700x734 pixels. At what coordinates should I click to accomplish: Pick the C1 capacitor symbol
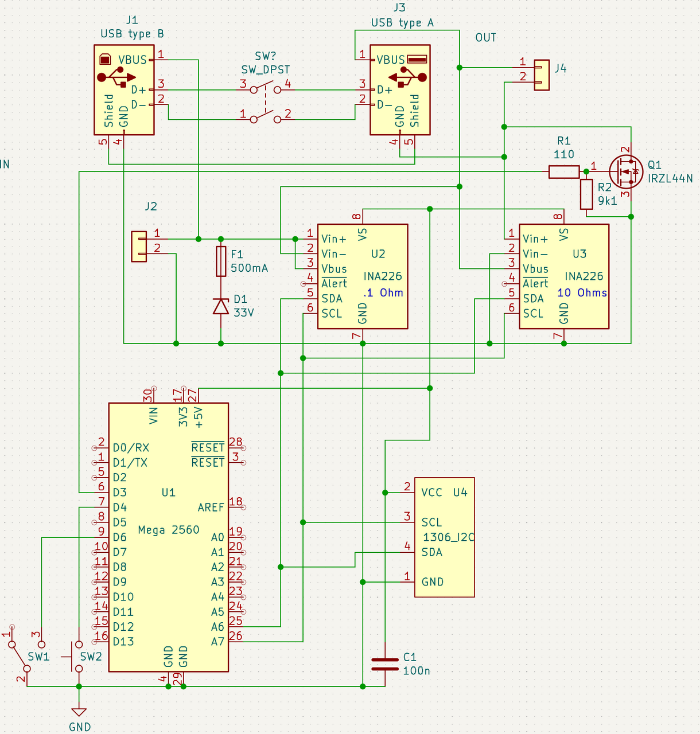(385, 664)
